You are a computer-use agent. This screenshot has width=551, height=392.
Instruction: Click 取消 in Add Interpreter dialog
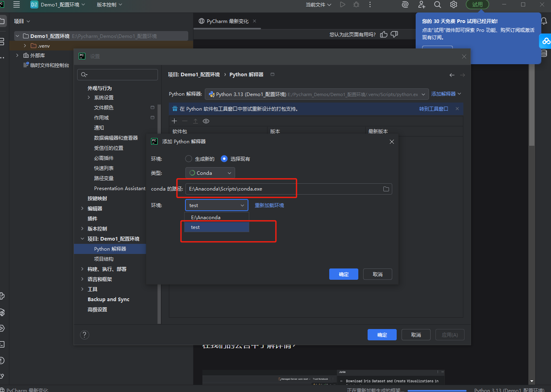coord(378,274)
